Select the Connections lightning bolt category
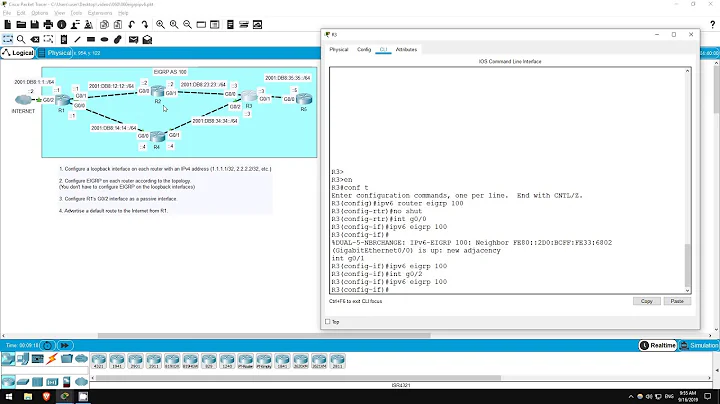The height and width of the screenshot is (404, 720). click(x=51, y=359)
